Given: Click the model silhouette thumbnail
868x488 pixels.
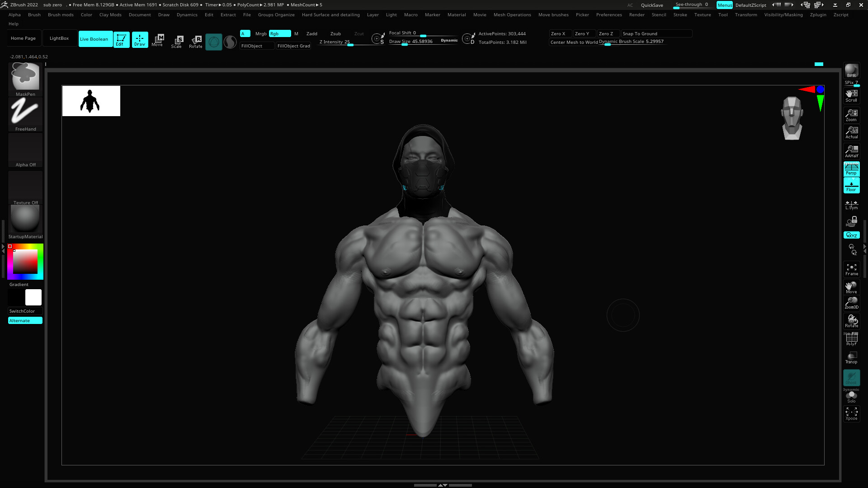Looking at the screenshot, I should click(91, 101).
